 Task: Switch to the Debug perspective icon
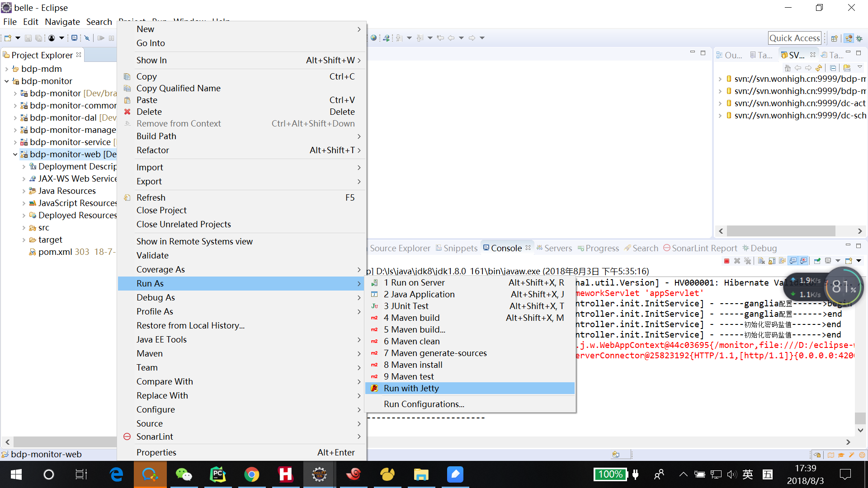click(x=859, y=38)
